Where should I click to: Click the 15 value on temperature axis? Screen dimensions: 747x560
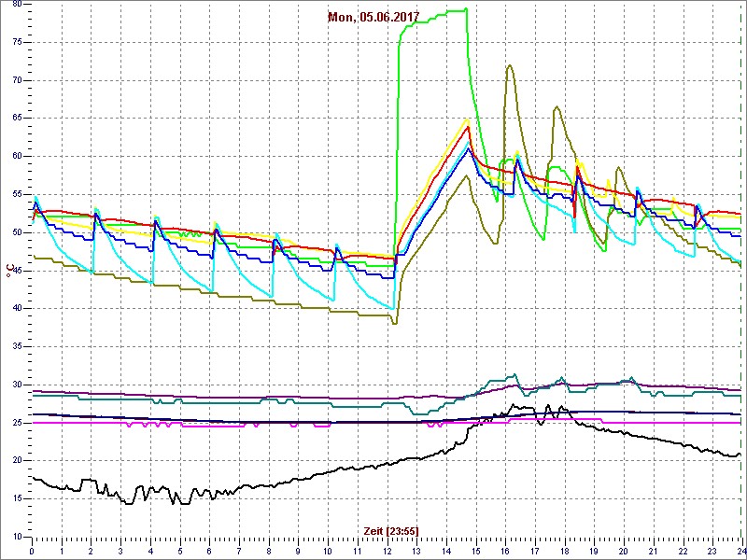(x=16, y=499)
